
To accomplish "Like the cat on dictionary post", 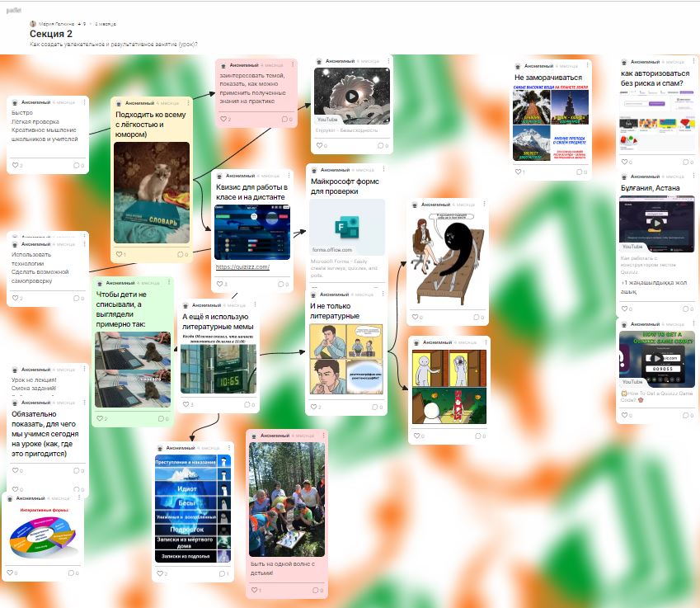I will point(118,255).
